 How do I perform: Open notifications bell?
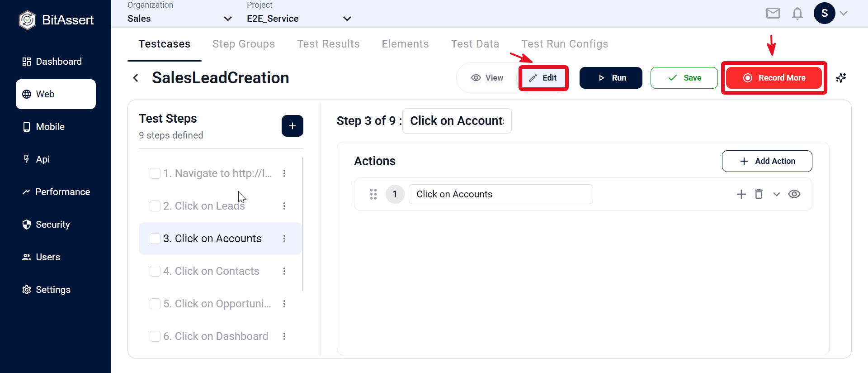pos(797,13)
